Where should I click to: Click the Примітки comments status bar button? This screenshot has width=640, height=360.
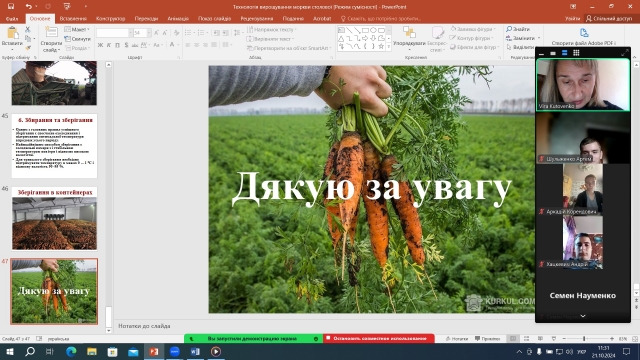[x=487, y=339]
